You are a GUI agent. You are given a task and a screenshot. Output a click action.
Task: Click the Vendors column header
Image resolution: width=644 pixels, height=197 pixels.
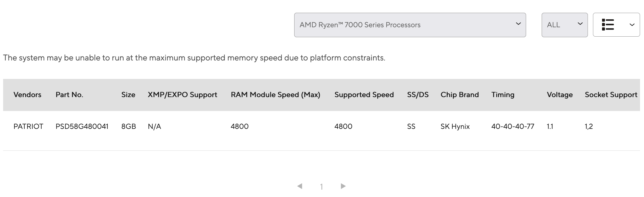27,95
